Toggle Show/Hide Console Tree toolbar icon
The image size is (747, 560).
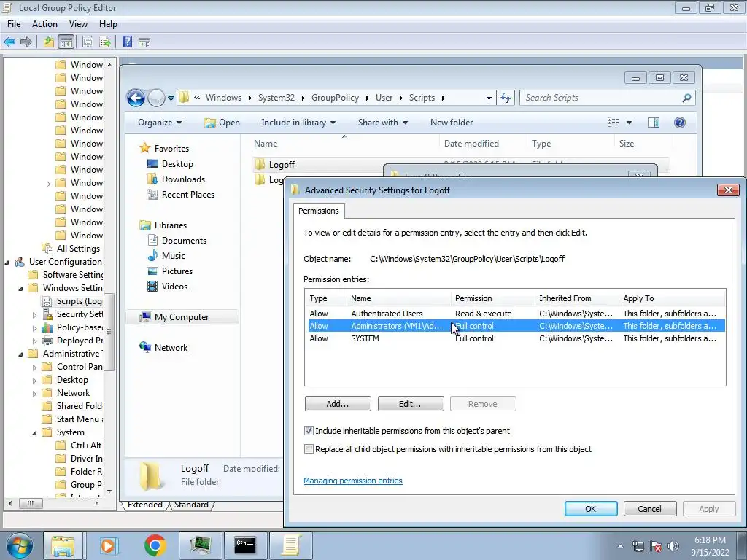(66, 42)
